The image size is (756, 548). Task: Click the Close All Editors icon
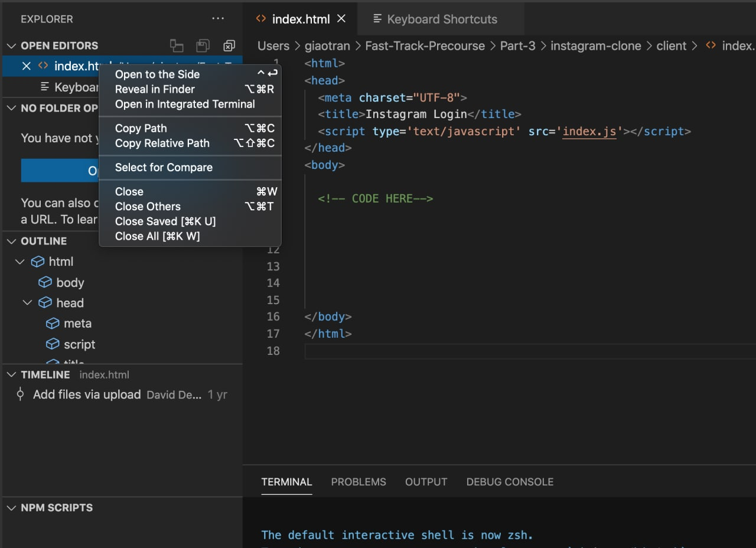229,45
